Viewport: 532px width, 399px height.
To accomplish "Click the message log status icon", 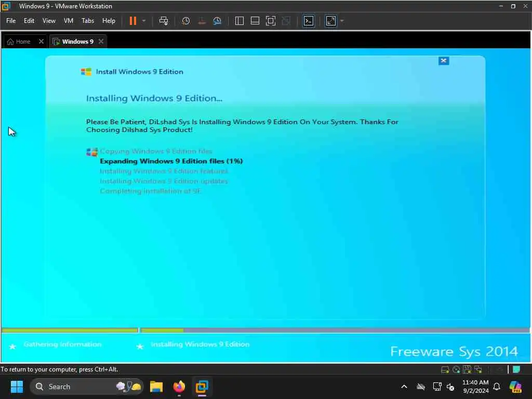I will tap(516, 369).
